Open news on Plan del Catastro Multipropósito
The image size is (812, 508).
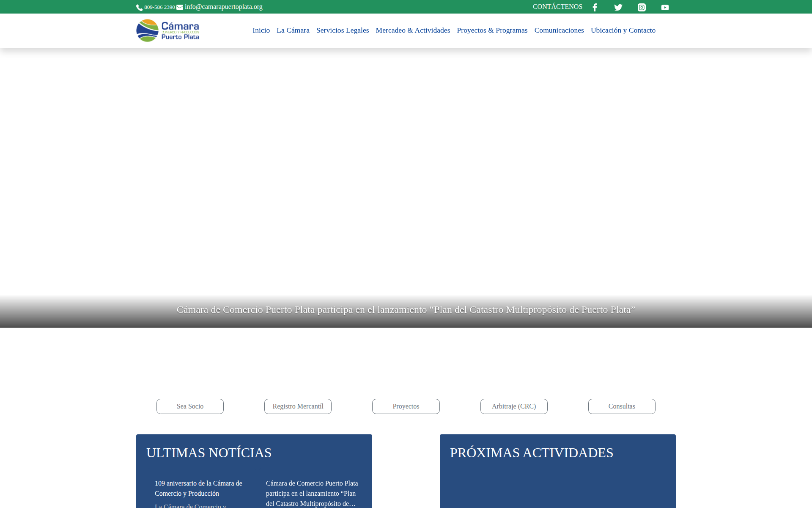pos(312,493)
